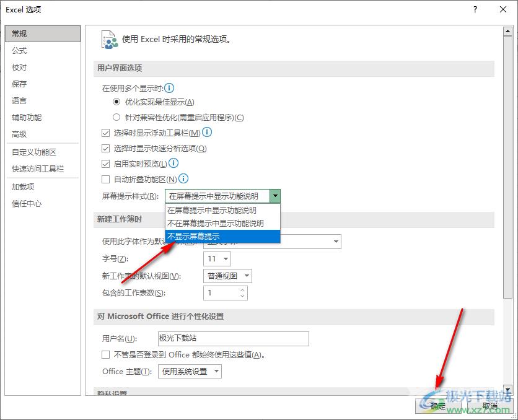Image resolution: width=518 pixels, height=420 pixels.
Task: Choose 不显示屏幕提示 from the list
Action: [x=222, y=237]
